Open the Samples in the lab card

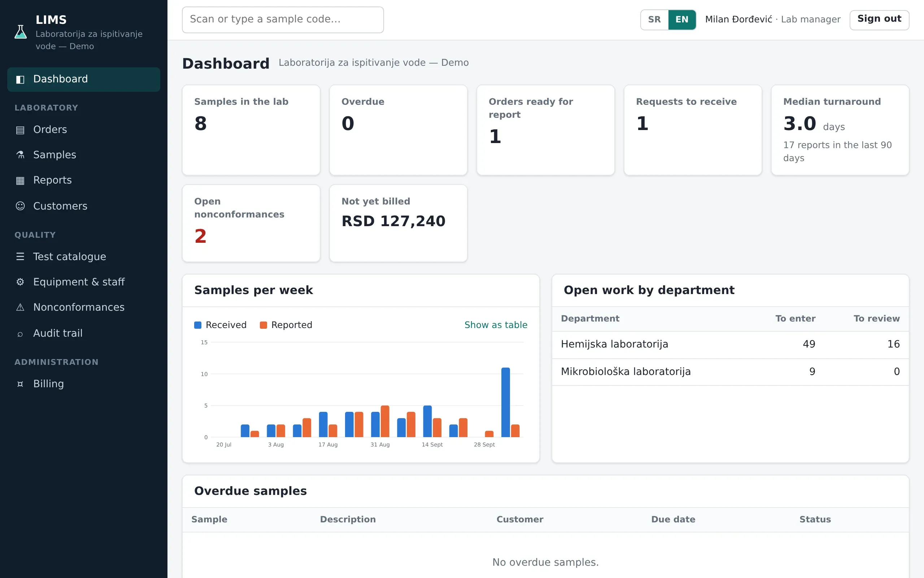tap(251, 130)
